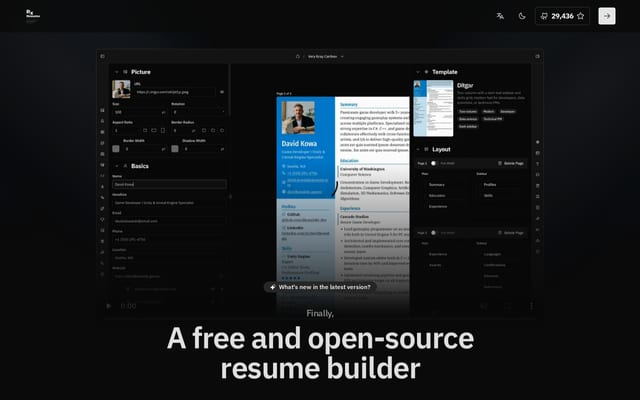640x400 pixels.
Task: Click the Email input field
Action: point(169,221)
